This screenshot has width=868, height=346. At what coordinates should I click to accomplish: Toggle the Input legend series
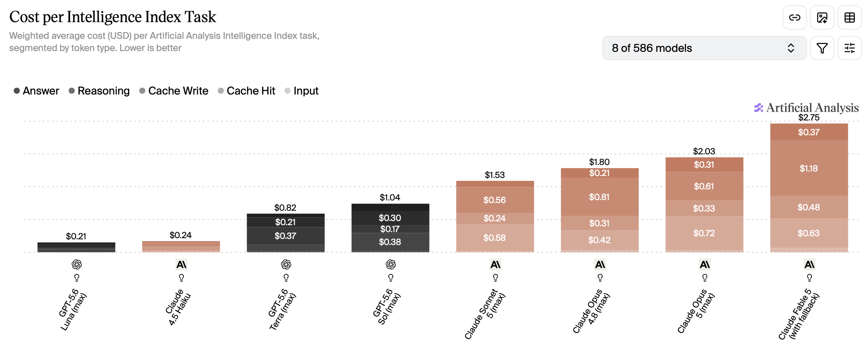(302, 91)
